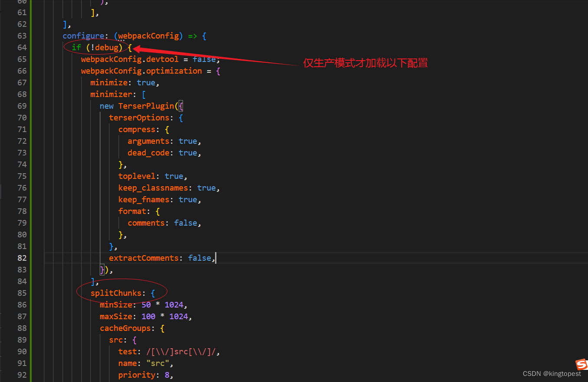Click the 'priority' property on line 92
The image size is (588, 382).
pyautogui.click(x=137, y=375)
